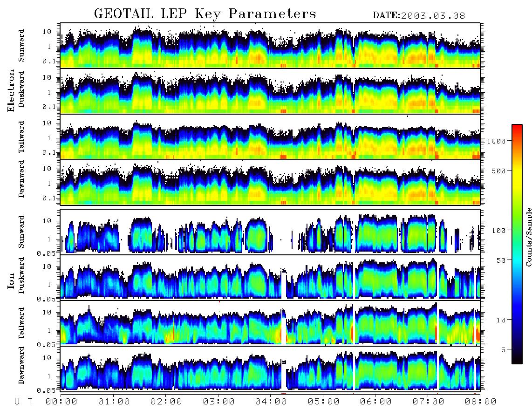Click the "03:00" time tick label
Image resolution: width=532 pixels, height=410 pixels.
coord(219,402)
